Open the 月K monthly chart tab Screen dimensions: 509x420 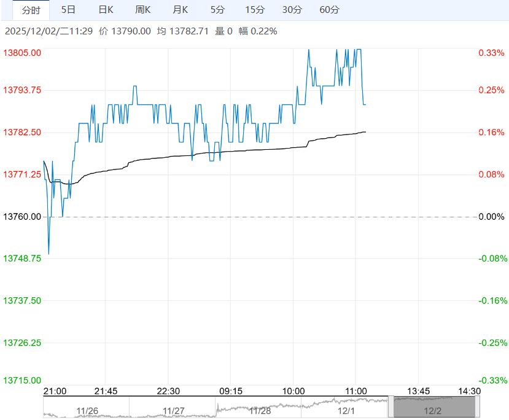click(x=181, y=10)
